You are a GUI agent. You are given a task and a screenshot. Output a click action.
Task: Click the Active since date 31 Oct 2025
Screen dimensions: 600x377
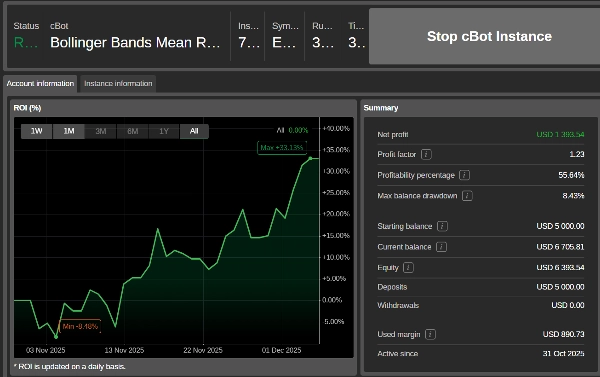(563, 353)
